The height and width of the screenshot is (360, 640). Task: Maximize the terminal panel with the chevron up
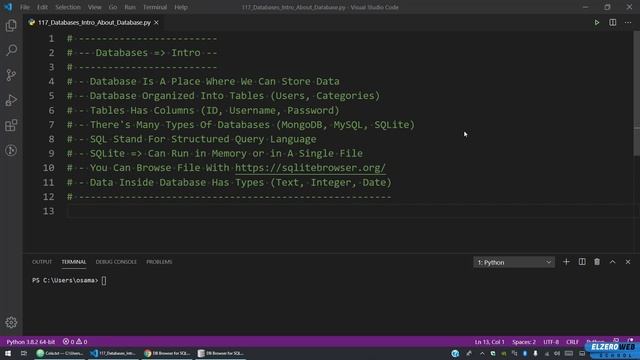[x=613, y=262]
